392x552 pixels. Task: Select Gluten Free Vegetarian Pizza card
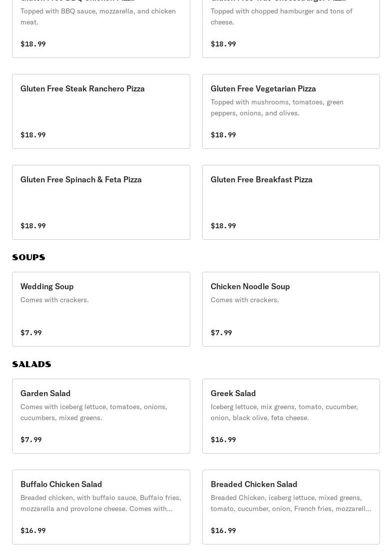pyautogui.click(x=291, y=111)
